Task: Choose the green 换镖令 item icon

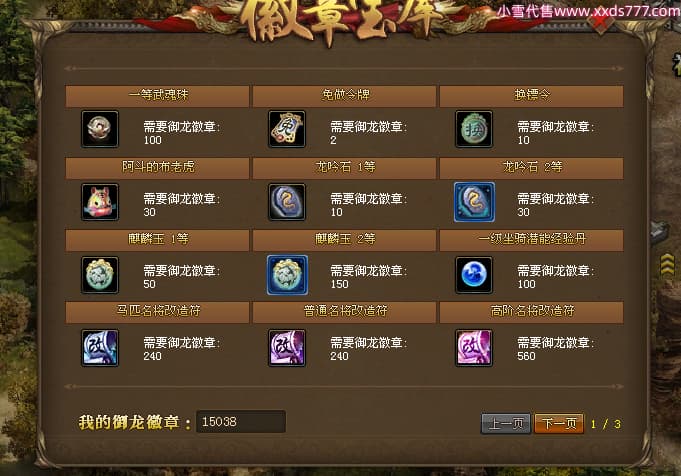Action: click(x=474, y=129)
